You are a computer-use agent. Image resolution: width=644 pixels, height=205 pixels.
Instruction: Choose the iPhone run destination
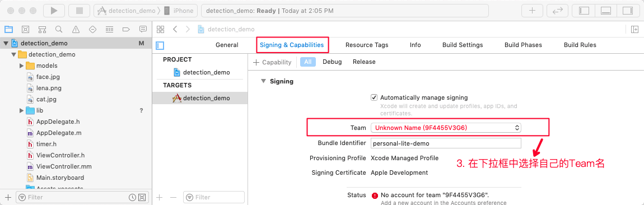pyautogui.click(x=179, y=11)
